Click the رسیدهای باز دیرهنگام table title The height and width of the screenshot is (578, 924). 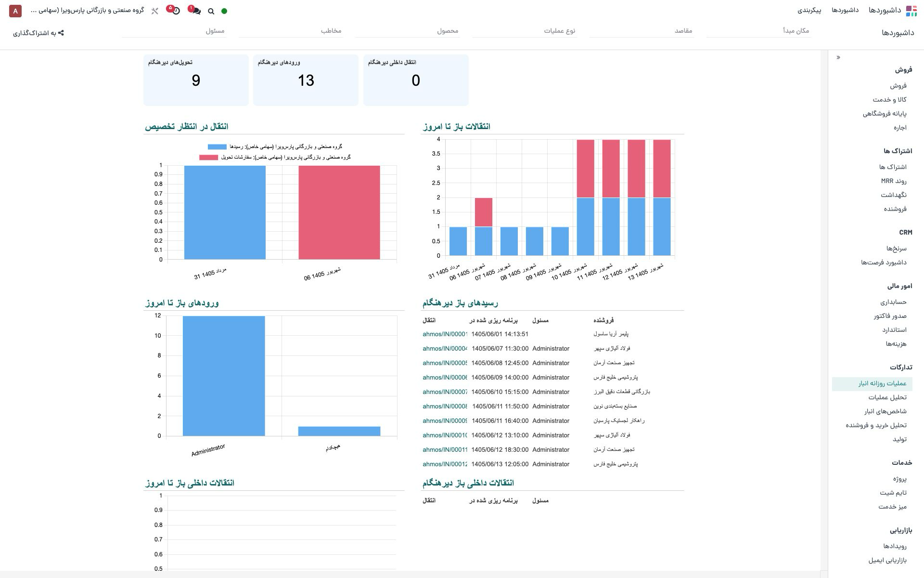(461, 303)
